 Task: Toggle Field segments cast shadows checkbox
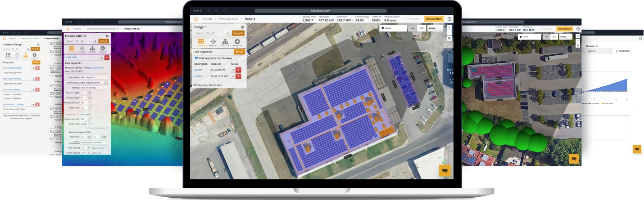pyautogui.click(x=196, y=58)
